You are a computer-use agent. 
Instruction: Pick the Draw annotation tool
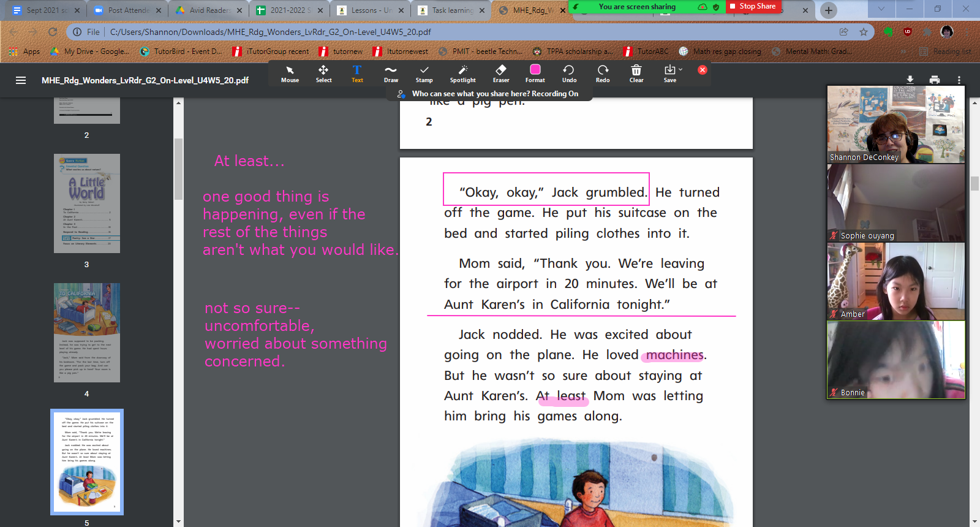pos(391,74)
